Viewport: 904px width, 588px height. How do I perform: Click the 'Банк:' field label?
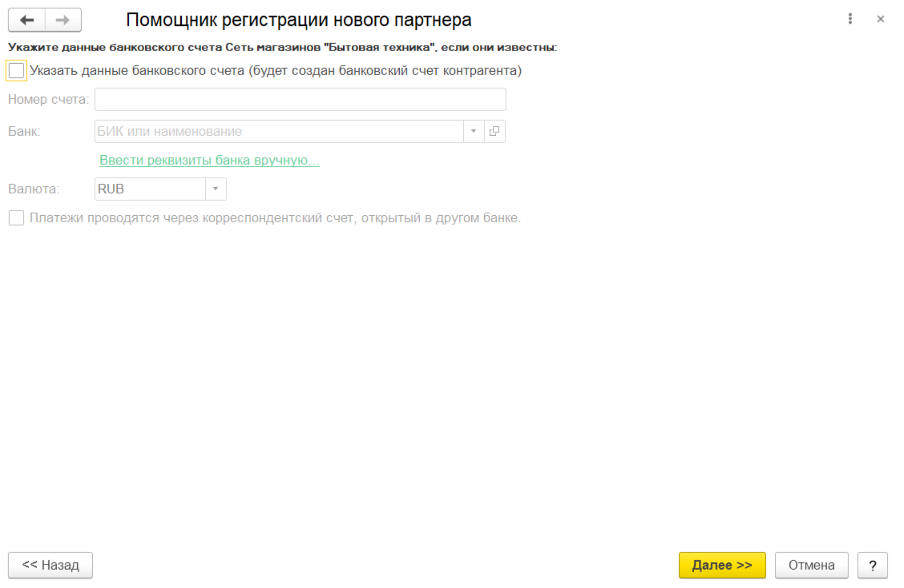24,131
